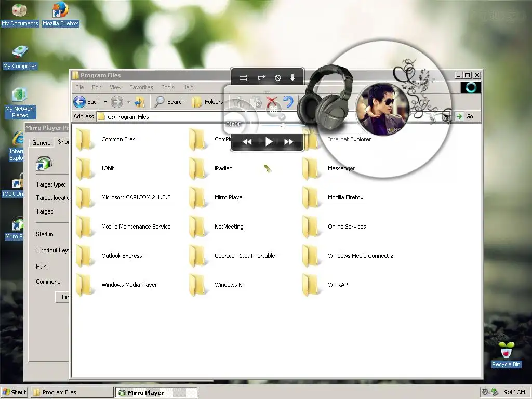This screenshot has width=532, height=399.
Task: Select the WinRAR folder
Action: point(326,285)
